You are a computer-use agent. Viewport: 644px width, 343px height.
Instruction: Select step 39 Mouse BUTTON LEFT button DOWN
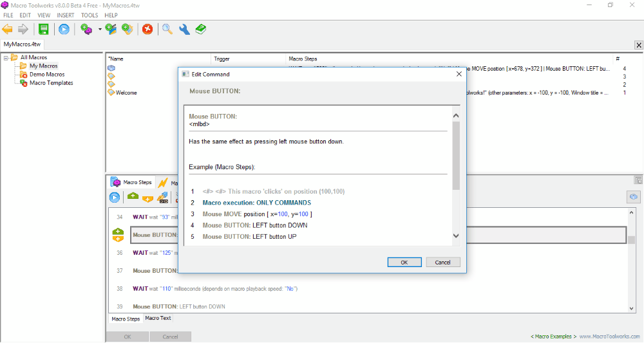178,306
